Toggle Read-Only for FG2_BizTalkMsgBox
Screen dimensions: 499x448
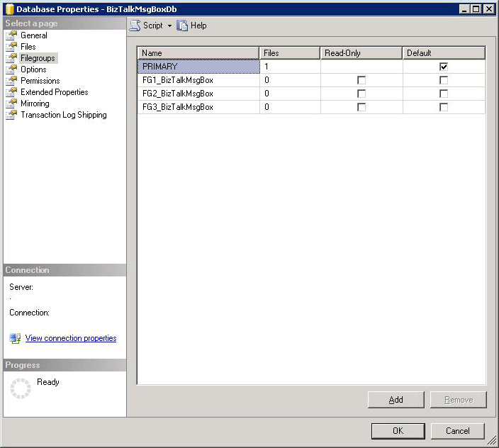[x=361, y=94]
